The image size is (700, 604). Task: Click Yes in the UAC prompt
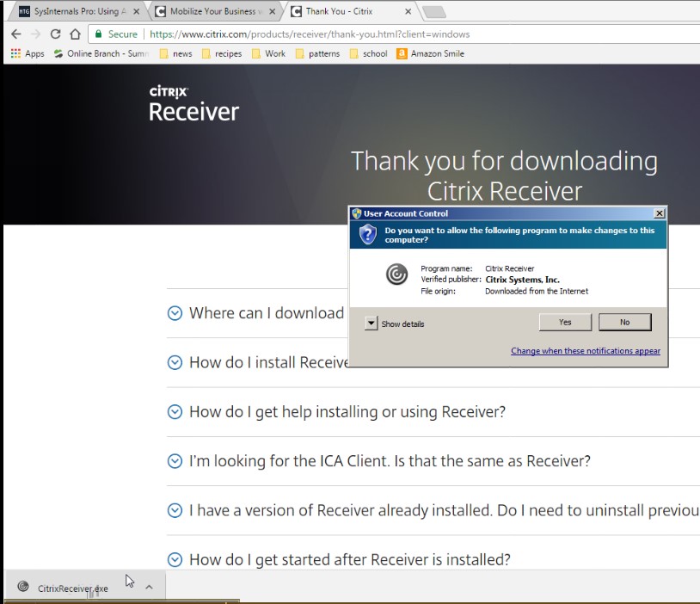click(565, 322)
